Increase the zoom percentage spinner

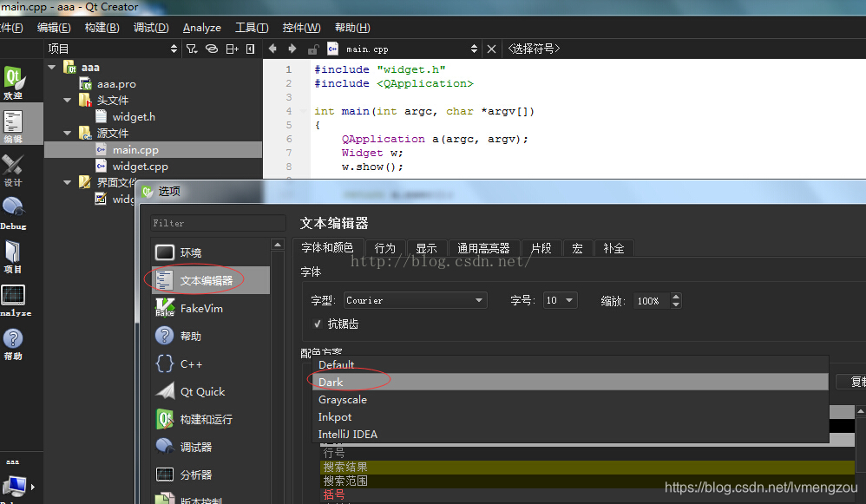tap(675, 297)
